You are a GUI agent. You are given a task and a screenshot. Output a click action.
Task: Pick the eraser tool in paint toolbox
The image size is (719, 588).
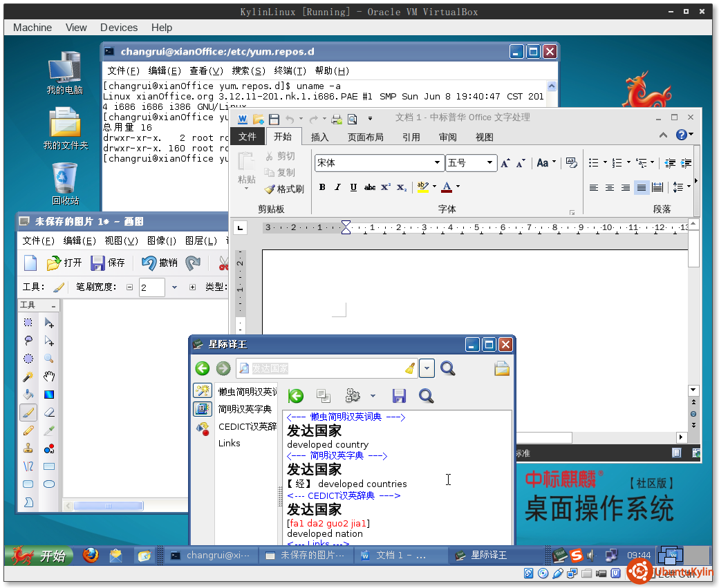tap(49, 412)
